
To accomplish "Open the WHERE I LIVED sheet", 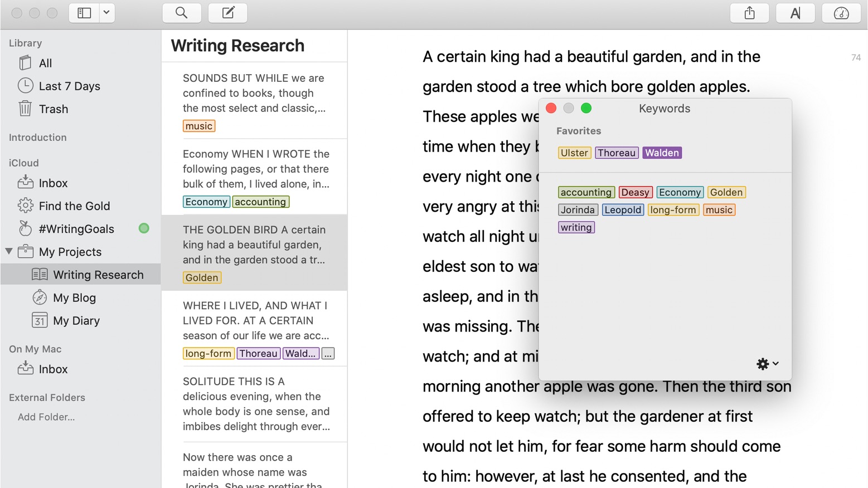I will (x=254, y=328).
